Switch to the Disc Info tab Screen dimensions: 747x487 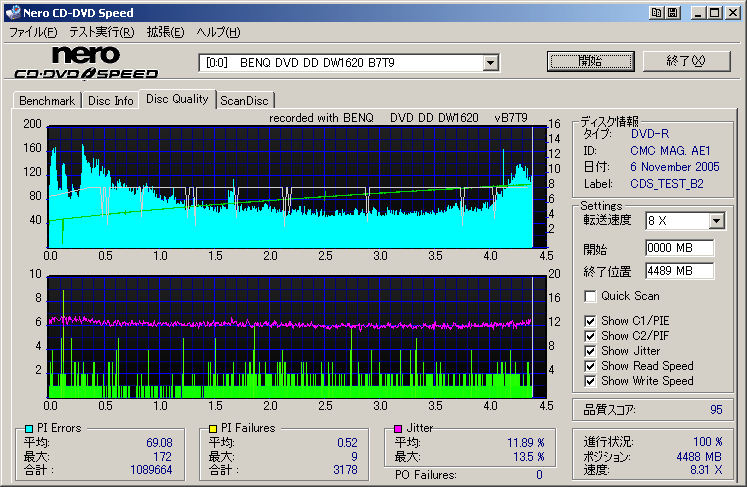pyautogui.click(x=111, y=101)
